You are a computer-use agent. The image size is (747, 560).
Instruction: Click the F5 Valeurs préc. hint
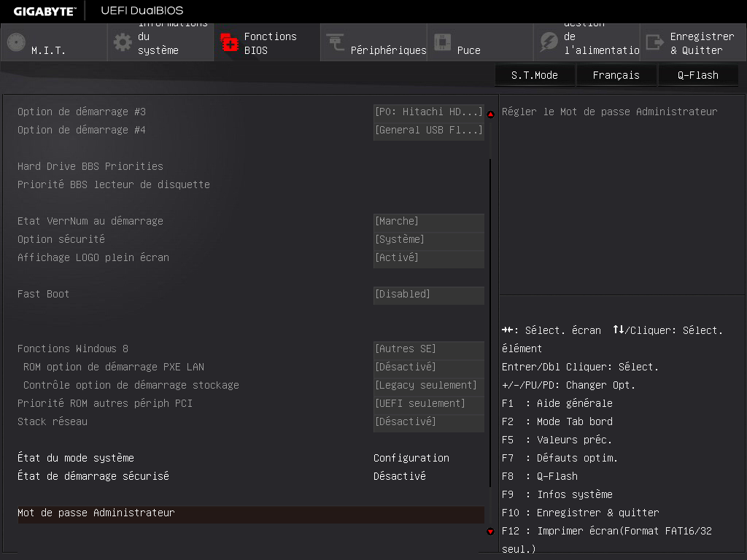point(557,440)
